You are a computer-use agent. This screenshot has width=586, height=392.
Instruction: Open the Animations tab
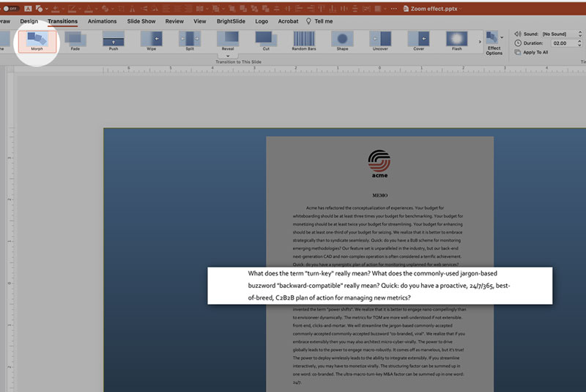102,21
